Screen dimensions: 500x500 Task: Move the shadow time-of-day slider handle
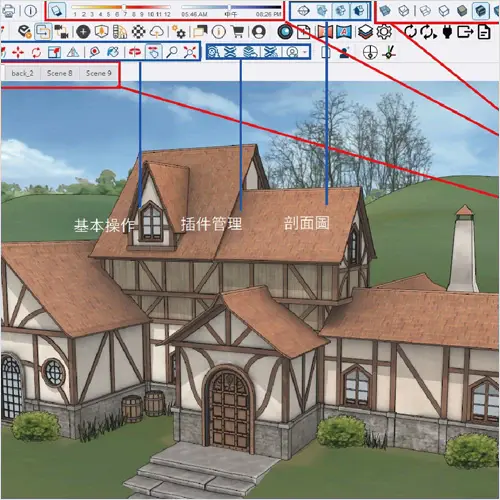(x=229, y=7)
